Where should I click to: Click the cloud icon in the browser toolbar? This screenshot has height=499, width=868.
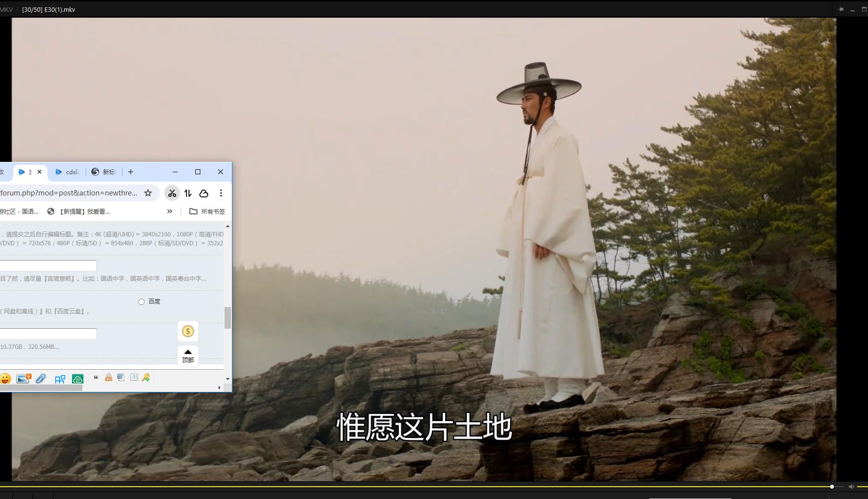point(203,193)
